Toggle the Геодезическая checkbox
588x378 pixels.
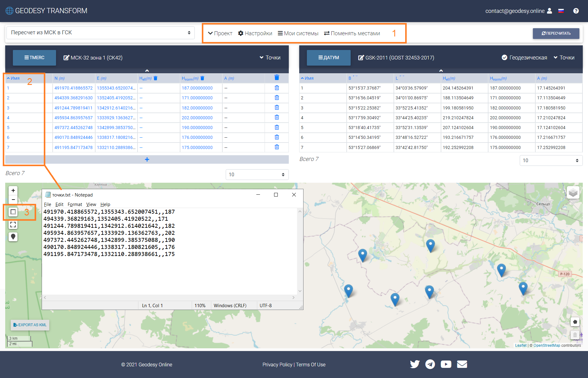coord(504,58)
